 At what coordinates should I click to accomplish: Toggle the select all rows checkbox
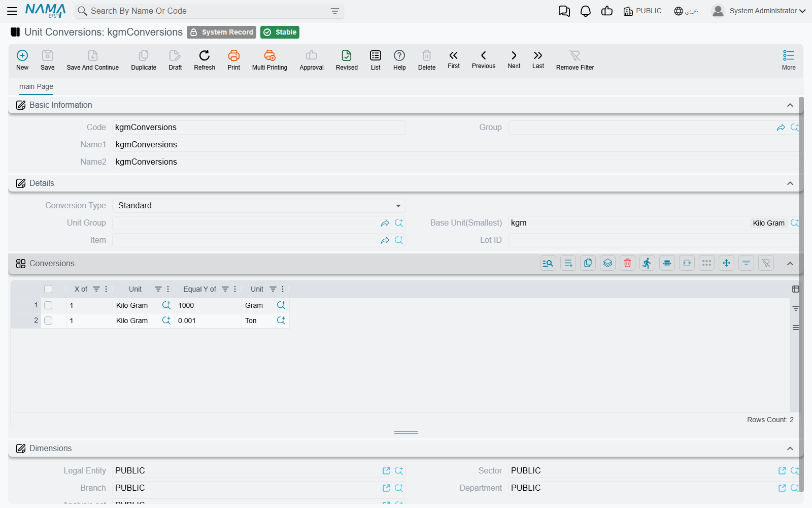point(48,289)
